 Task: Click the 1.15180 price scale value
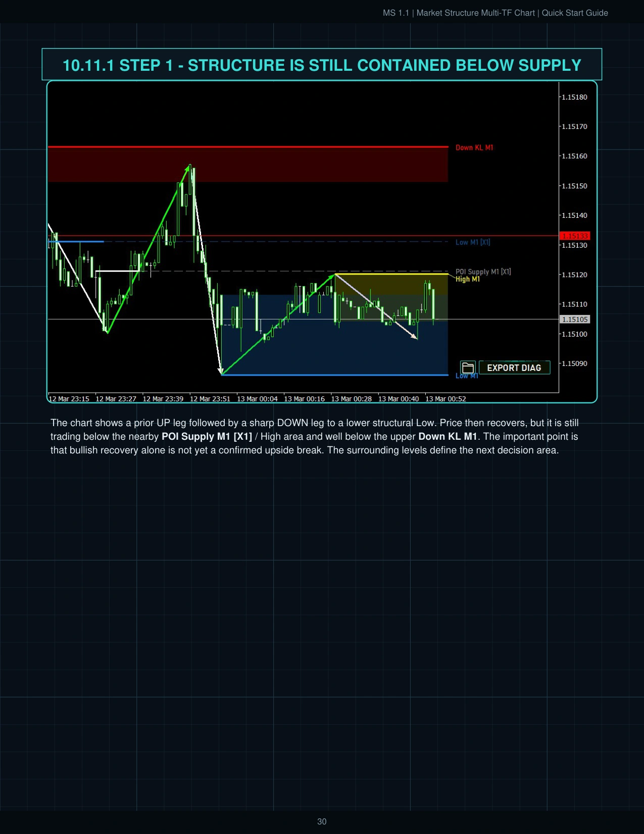click(x=575, y=97)
